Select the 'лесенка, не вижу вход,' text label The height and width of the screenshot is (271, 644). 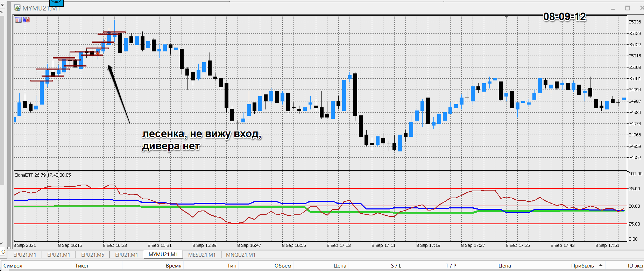coord(202,134)
